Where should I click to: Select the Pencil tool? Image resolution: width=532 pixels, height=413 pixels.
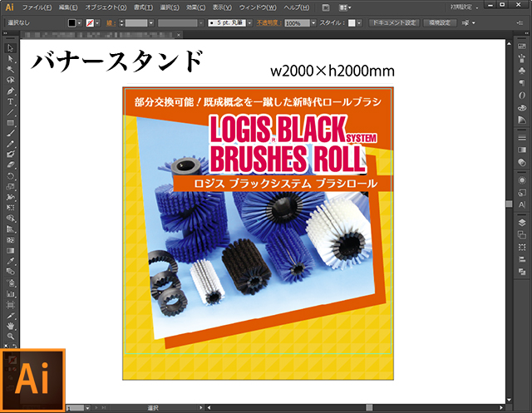click(10, 144)
